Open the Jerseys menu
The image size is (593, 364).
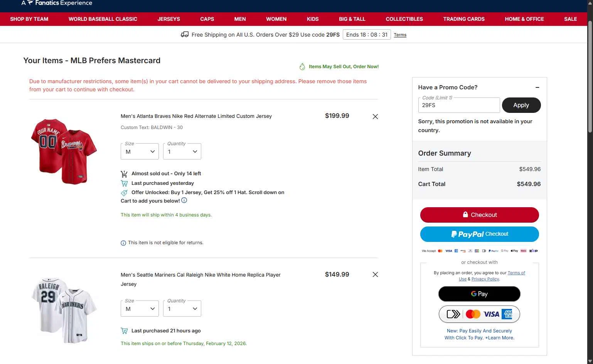coord(168,19)
